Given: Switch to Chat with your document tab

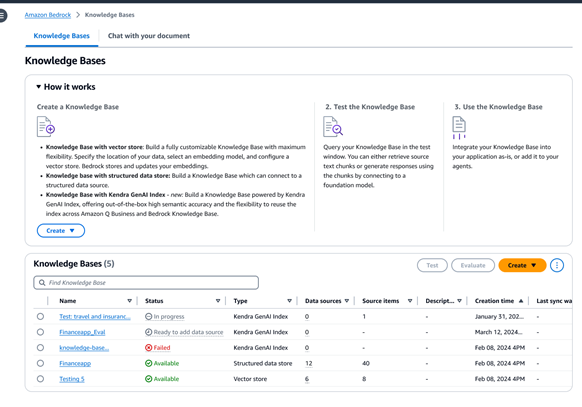Looking at the screenshot, I should 148,36.
